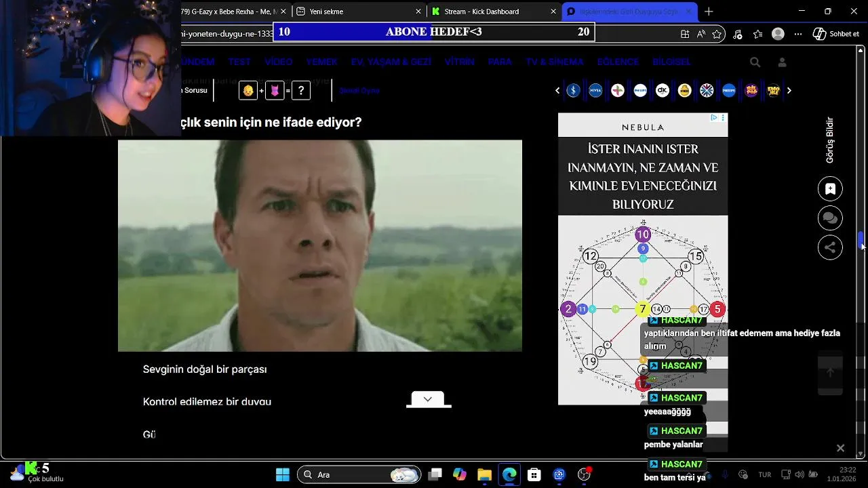Screen dimensions: 868x488
Task: Click the site search magnifier icon
Action: [x=755, y=62]
